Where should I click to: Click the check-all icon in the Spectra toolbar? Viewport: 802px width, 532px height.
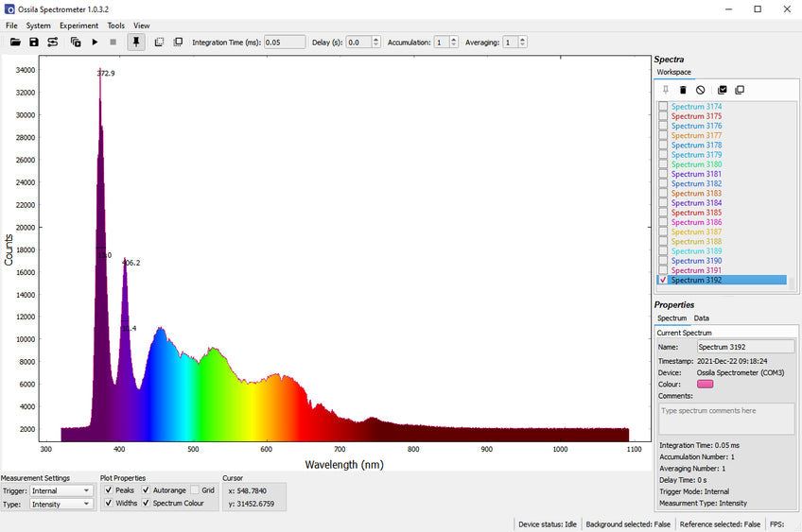tap(723, 90)
